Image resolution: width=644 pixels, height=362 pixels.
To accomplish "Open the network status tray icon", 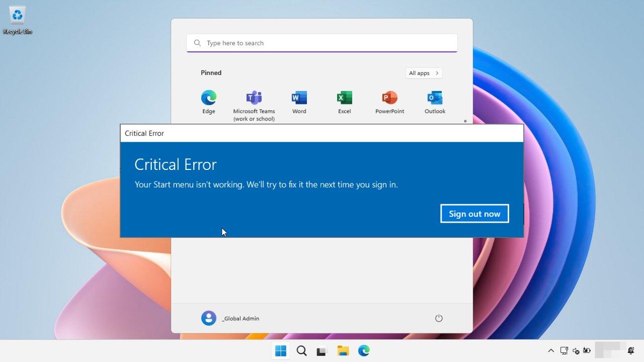I will (564, 351).
